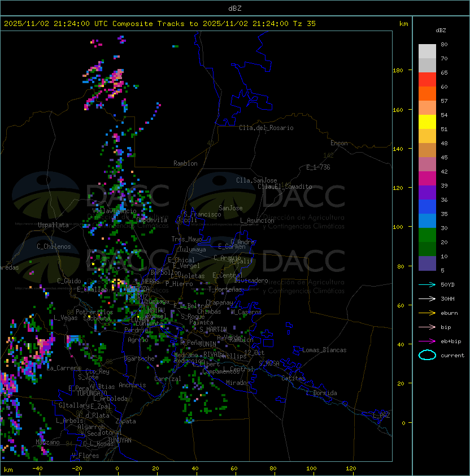Click the 'C_Chilenos' map label
The width and height of the screenshot is (470, 476).
point(54,246)
